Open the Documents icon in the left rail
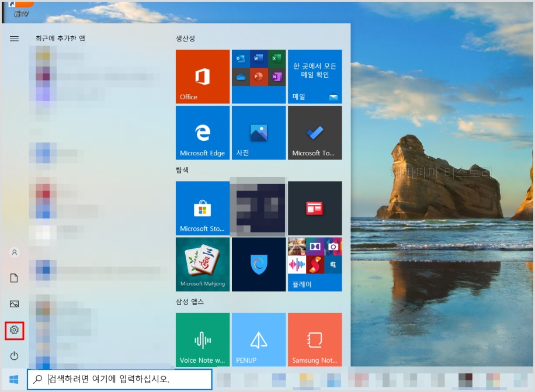 [15, 278]
